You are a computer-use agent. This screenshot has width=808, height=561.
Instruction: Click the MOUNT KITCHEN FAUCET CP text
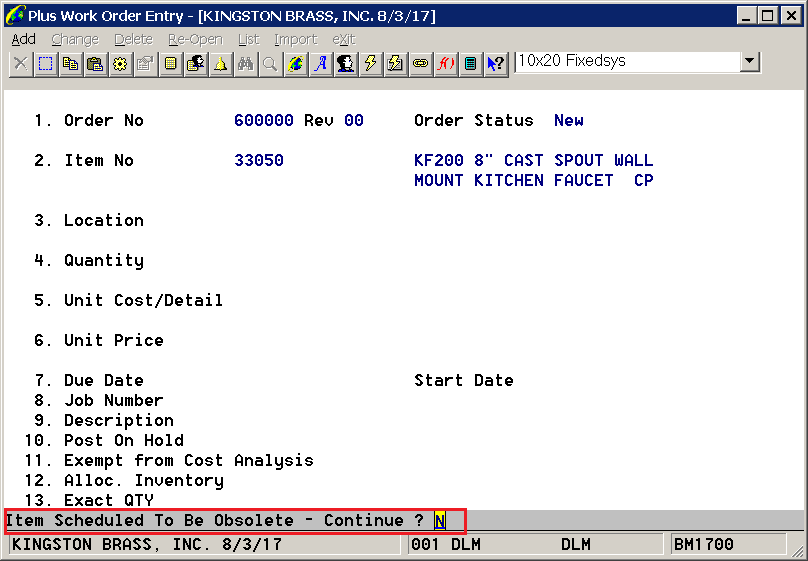coord(533,180)
